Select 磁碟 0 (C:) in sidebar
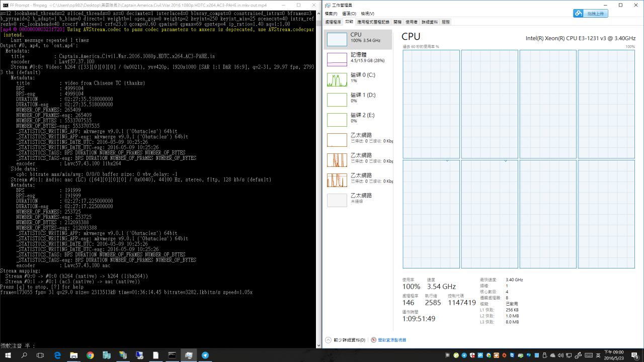The height and width of the screenshot is (362, 644). 358,78
